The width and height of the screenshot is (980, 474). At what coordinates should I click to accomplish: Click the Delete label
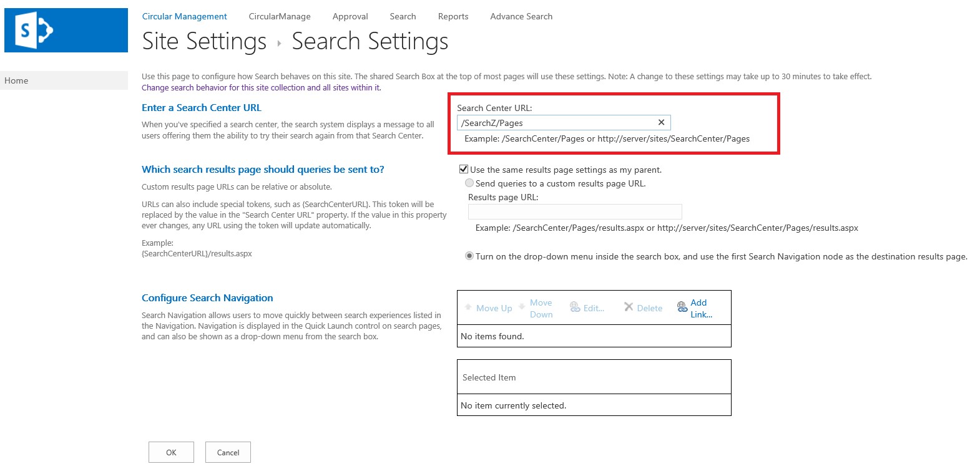tap(650, 308)
